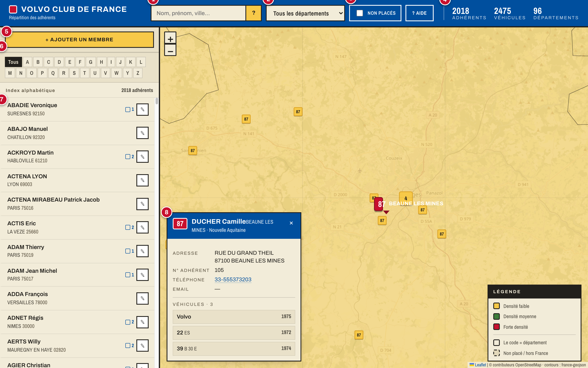Edit ADNET Régis with pencil icon
This screenshot has width=588, height=368.
point(142,322)
